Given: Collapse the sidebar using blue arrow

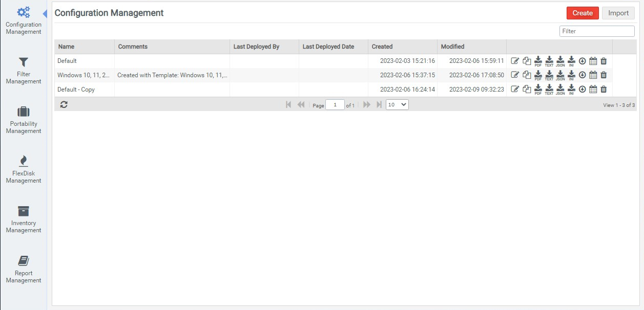Looking at the screenshot, I should [x=45, y=13].
